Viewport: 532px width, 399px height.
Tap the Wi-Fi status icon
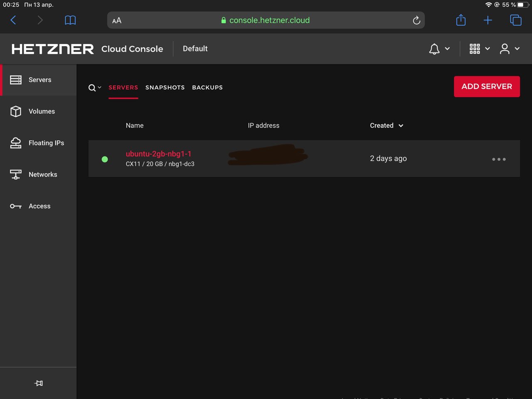tap(488, 5)
